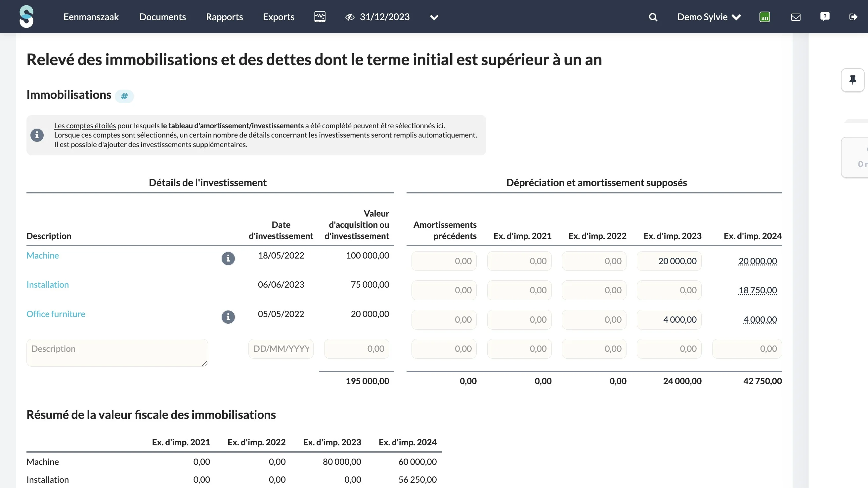
Task: Click the pin icon button
Action: [852, 80]
